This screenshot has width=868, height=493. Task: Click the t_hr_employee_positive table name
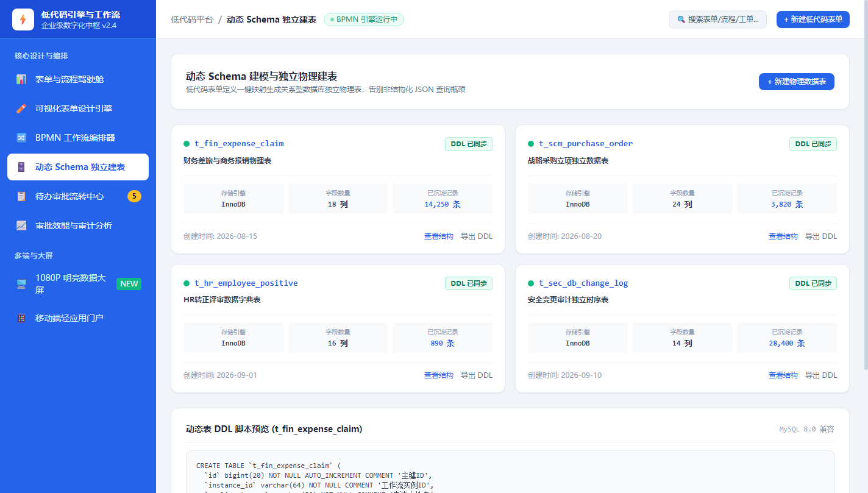pos(246,283)
